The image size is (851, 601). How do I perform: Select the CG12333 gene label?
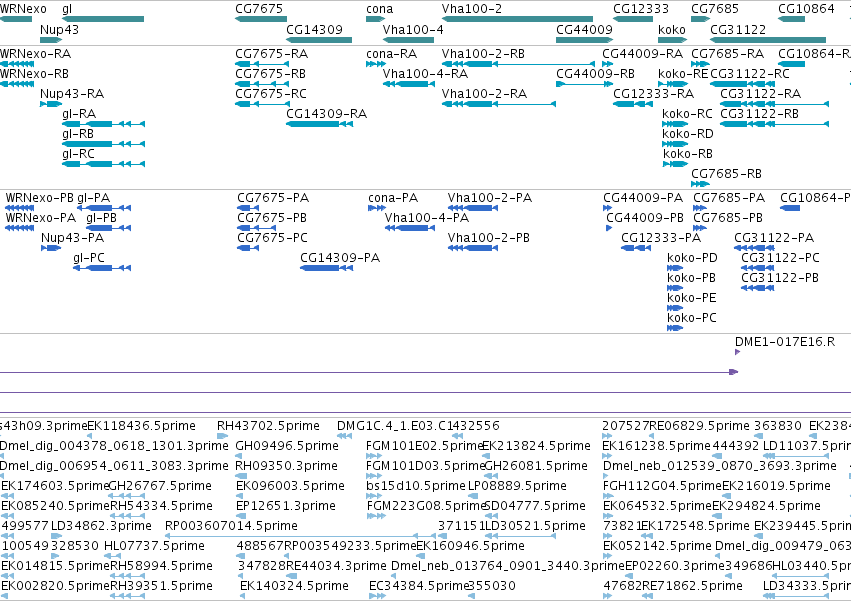[x=641, y=9]
